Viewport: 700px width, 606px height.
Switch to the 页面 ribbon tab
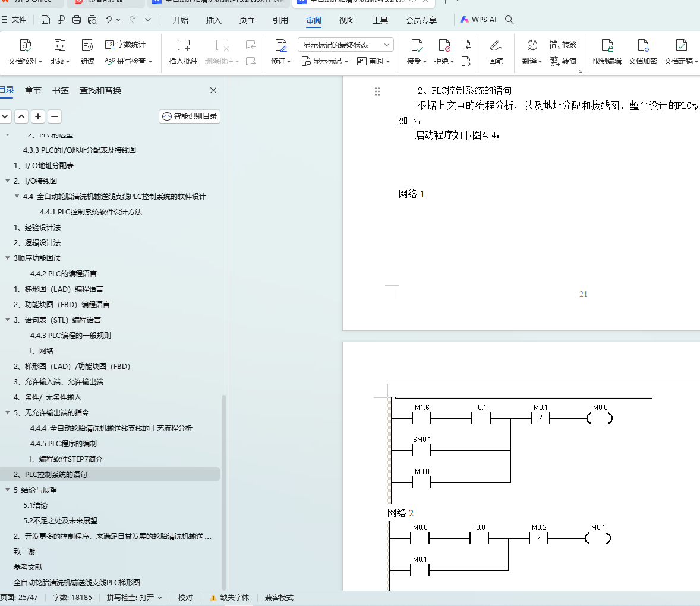click(x=247, y=20)
